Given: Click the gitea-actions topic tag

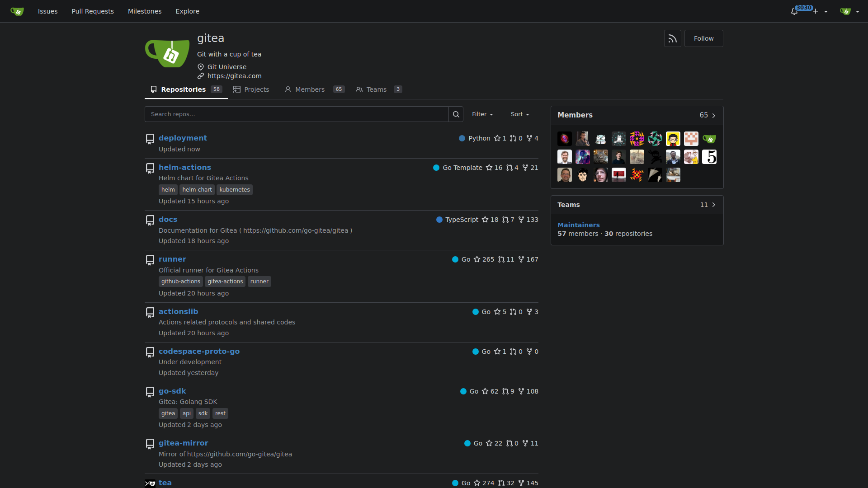Looking at the screenshot, I should pyautogui.click(x=225, y=282).
